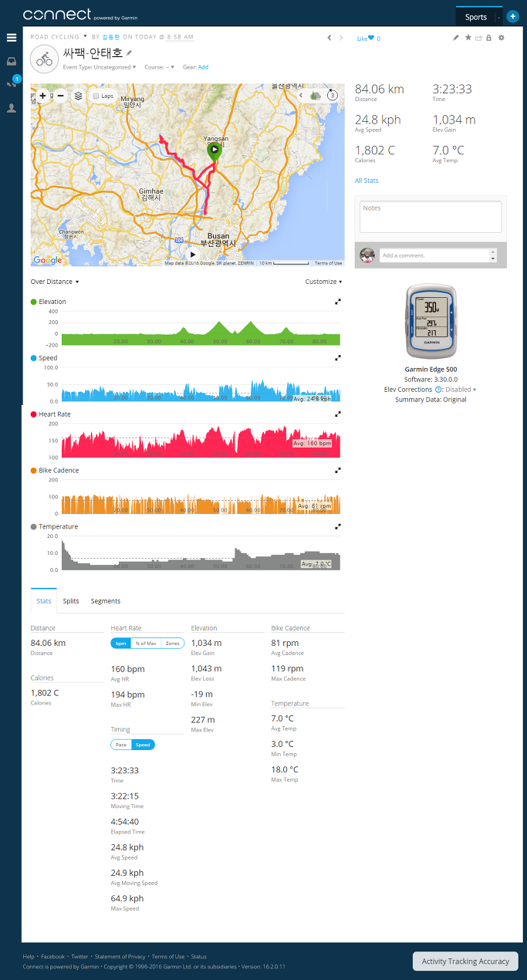527x980 pixels.
Task: Click Gear Add link
Action: pos(203,67)
